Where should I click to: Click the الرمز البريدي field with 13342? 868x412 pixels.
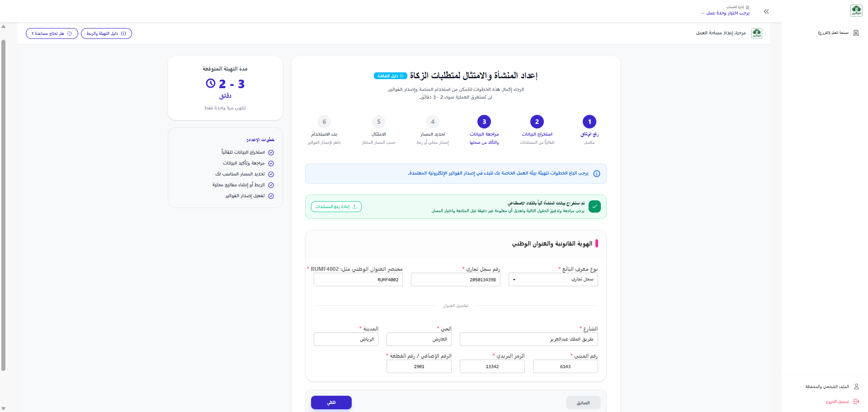tap(492, 366)
